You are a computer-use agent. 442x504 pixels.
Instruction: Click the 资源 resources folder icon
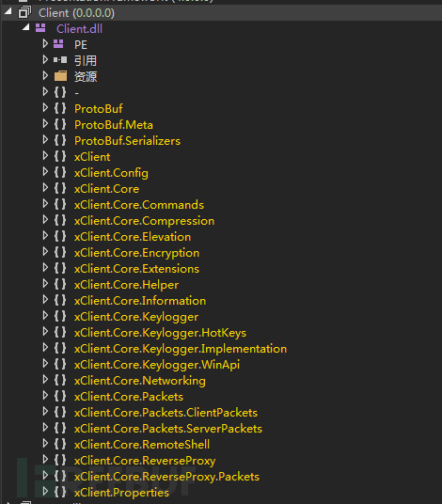tap(60, 76)
